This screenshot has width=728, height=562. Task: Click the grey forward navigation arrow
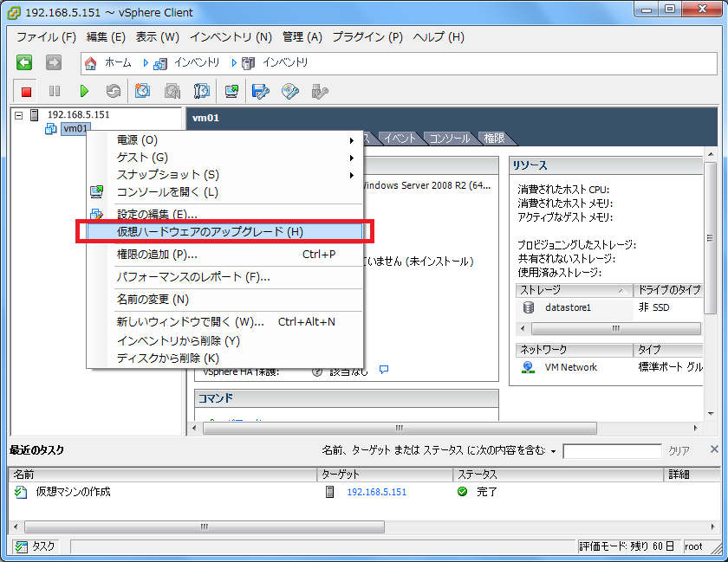54,62
